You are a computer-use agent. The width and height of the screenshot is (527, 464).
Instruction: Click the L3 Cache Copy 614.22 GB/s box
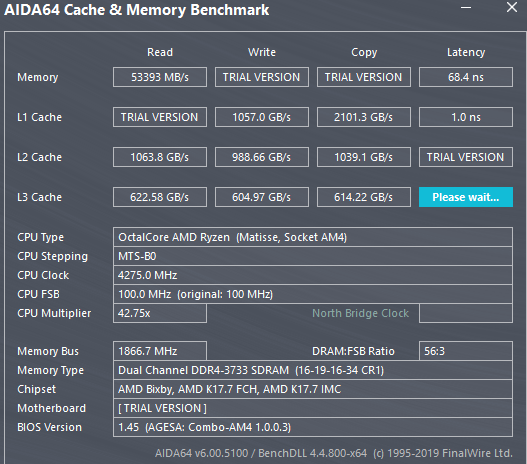364,197
